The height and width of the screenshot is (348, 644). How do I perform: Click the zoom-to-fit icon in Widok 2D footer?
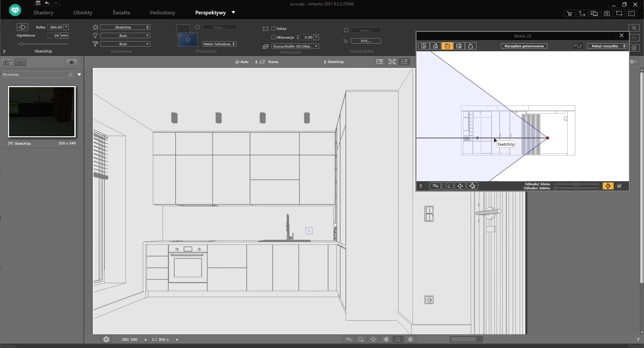coord(472,186)
